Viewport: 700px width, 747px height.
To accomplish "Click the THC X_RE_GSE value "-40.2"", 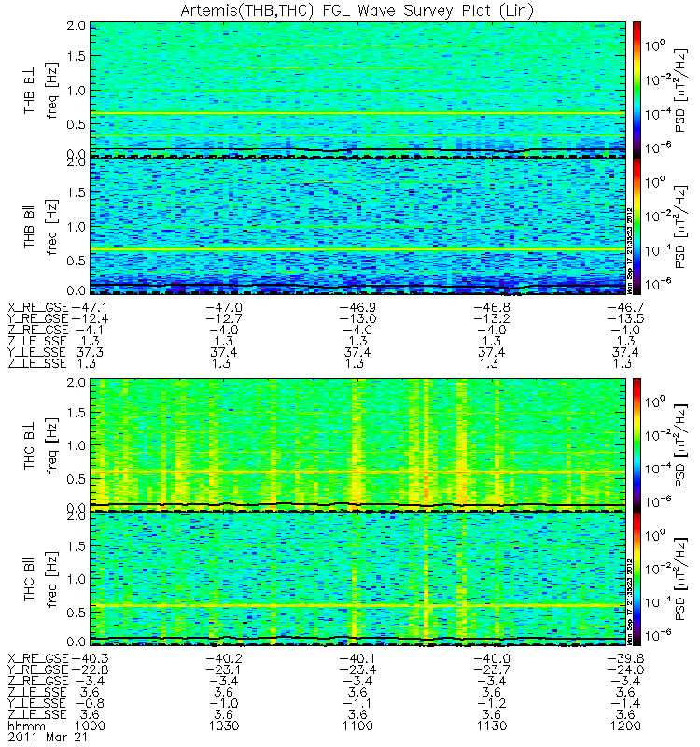I will point(224,658).
